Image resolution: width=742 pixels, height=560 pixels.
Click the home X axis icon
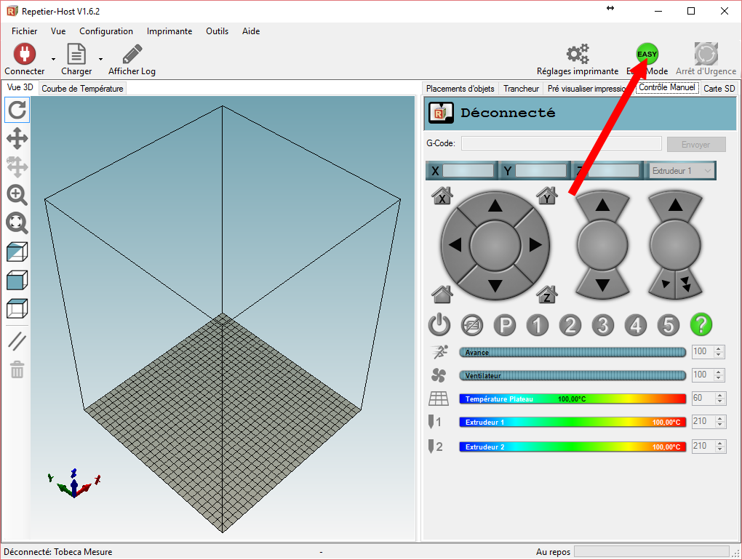click(x=442, y=196)
